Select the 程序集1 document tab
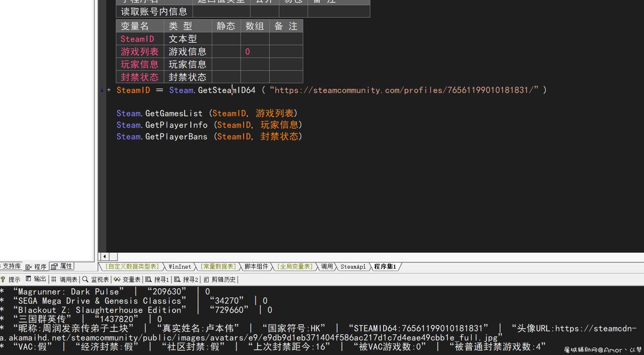The height and width of the screenshot is (355, 644). (385, 266)
